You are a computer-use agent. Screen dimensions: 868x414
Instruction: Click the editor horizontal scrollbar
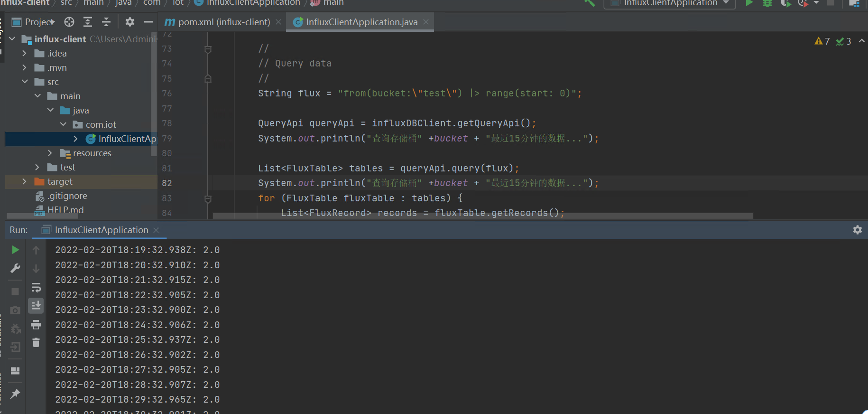483,216
